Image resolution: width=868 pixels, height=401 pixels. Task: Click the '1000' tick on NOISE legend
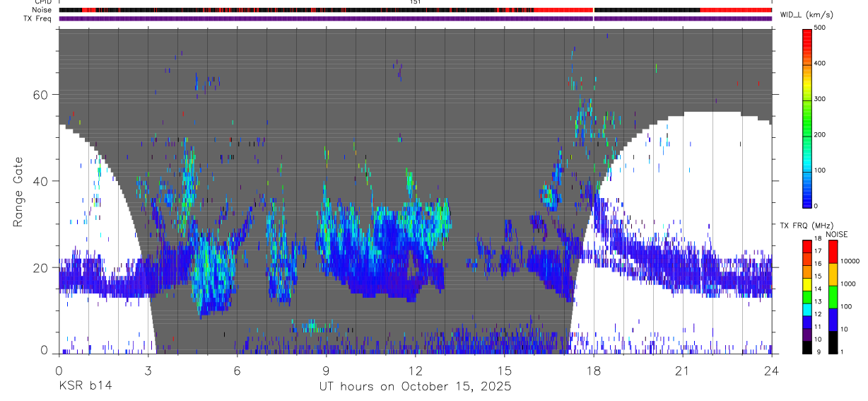tap(848, 284)
